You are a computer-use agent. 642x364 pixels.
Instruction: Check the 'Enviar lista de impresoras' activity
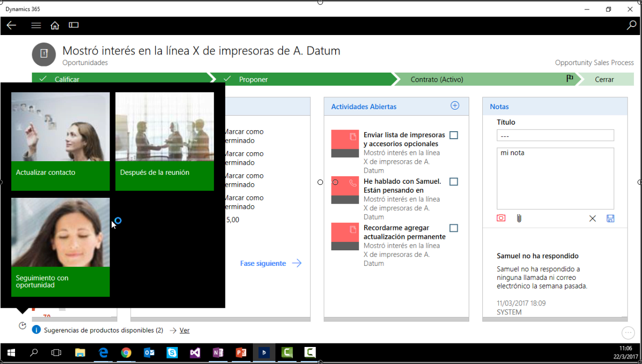click(454, 135)
